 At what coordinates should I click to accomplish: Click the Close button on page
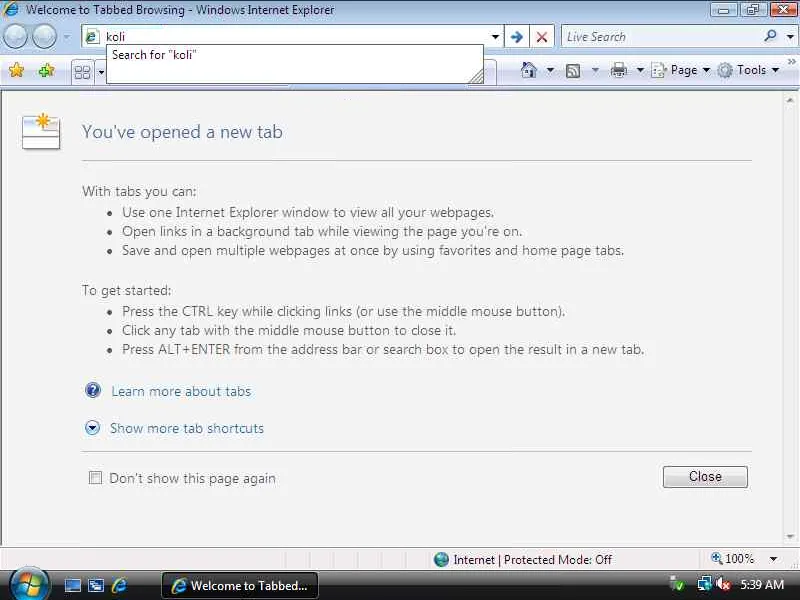coord(705,477)
